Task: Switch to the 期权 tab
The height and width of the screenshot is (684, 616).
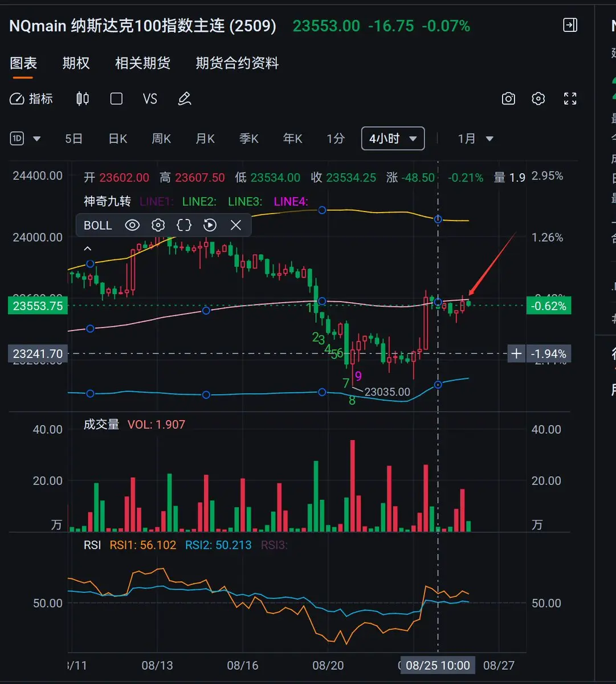Action: [76, 63]
